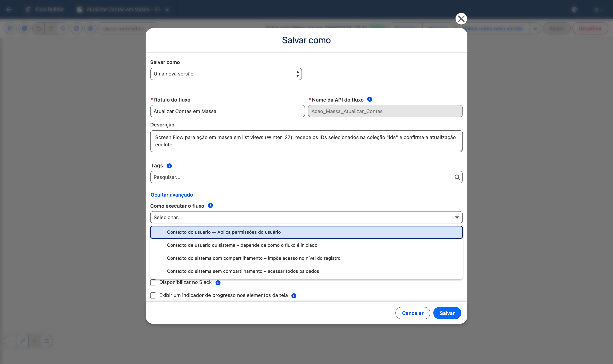Show the Tags info tooltip

[169, 166]
